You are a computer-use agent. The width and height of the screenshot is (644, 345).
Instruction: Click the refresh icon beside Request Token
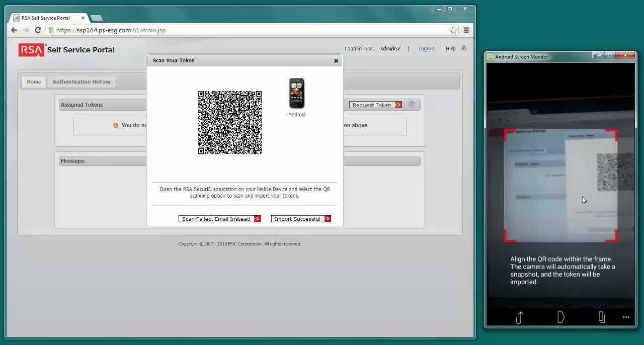tap(412, 104)
